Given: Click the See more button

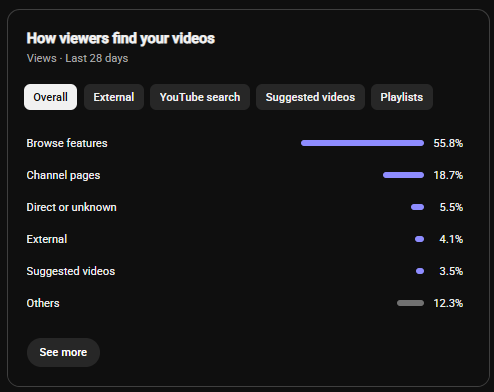Looking at the screenshot, I should coord(63,352).
